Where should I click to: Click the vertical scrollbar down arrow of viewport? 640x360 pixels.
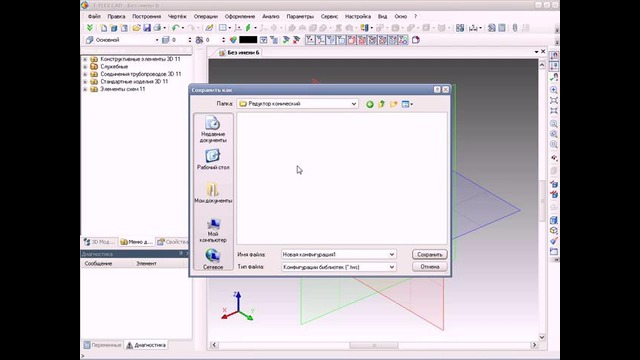[x=542, y=337]
